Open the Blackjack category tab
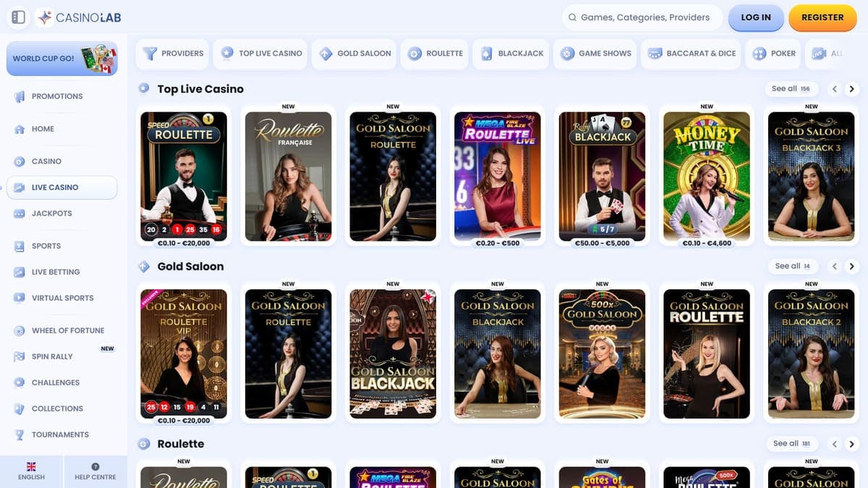 pos(511,53)
